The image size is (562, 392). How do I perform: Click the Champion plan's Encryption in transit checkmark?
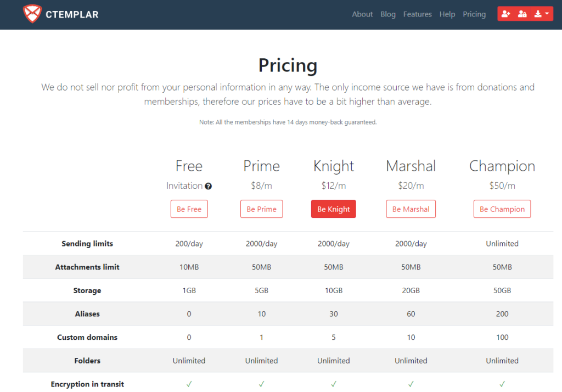pos(502,384)
